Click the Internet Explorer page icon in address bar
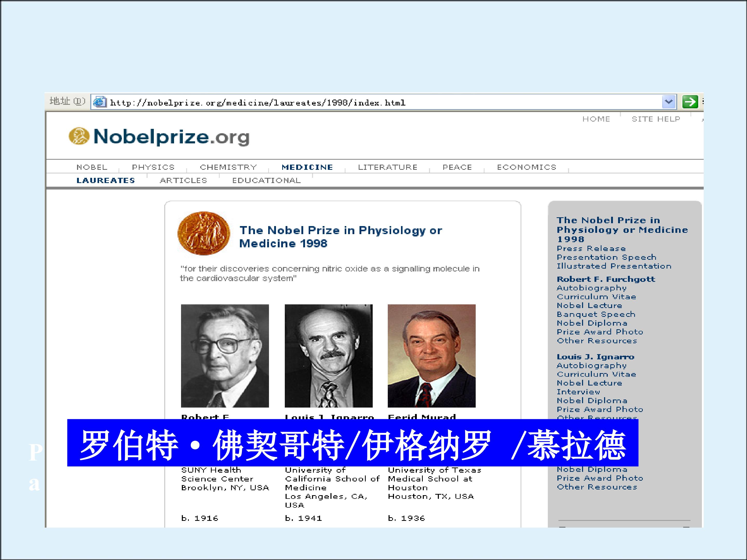747x560 pixels. pyautogui.click(x=99, y=102)
